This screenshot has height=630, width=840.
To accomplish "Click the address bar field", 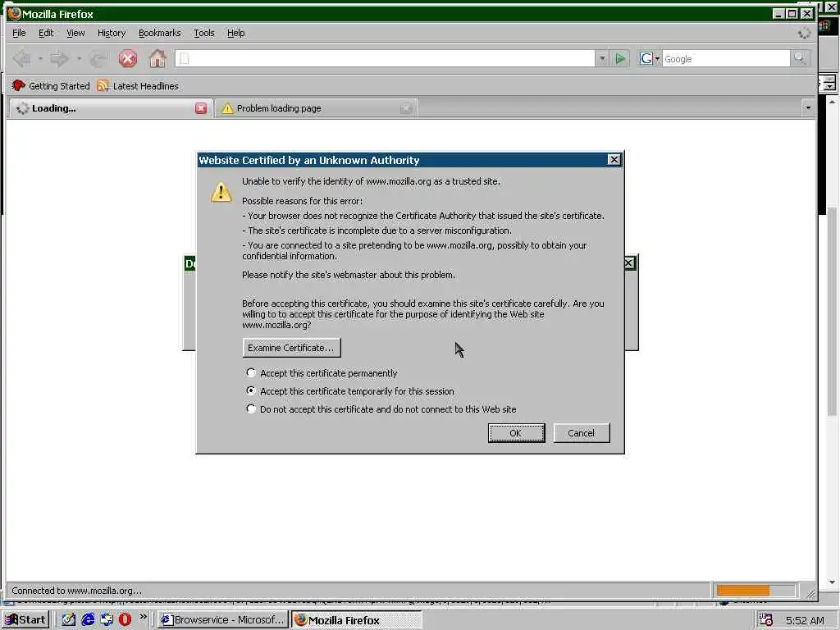I will click(x=386, y=58).
